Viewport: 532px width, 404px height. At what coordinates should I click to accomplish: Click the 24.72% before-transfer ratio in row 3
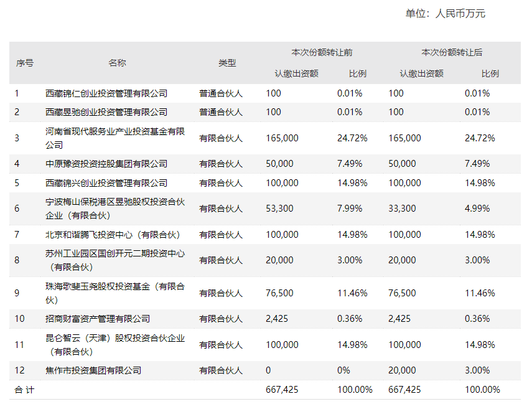[x=352, y=138]
